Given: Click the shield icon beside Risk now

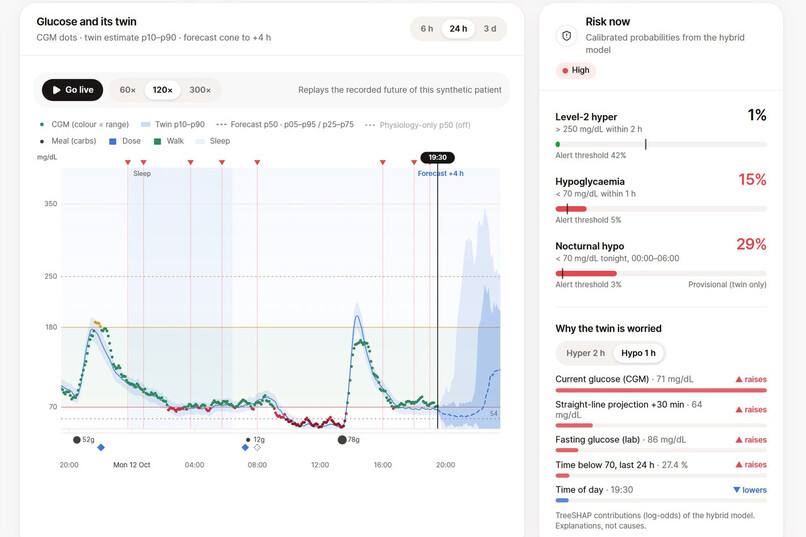Looking at the screenshot, I should coord(566,36).
